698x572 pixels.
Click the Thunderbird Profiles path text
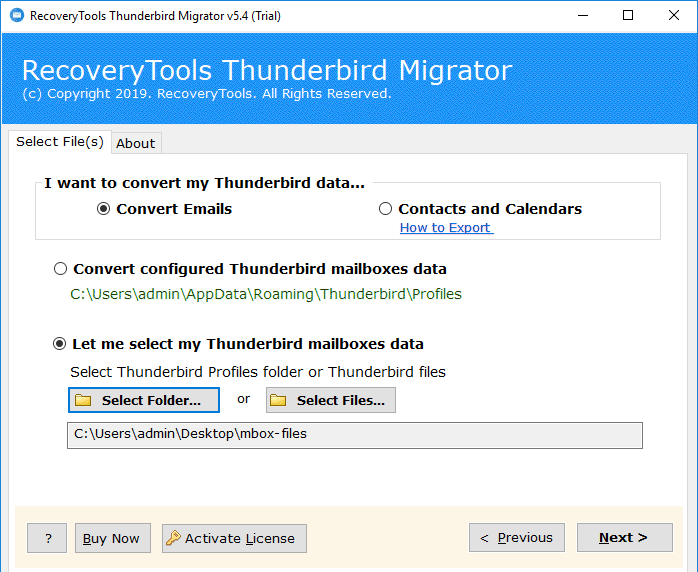tap(266, 294)
